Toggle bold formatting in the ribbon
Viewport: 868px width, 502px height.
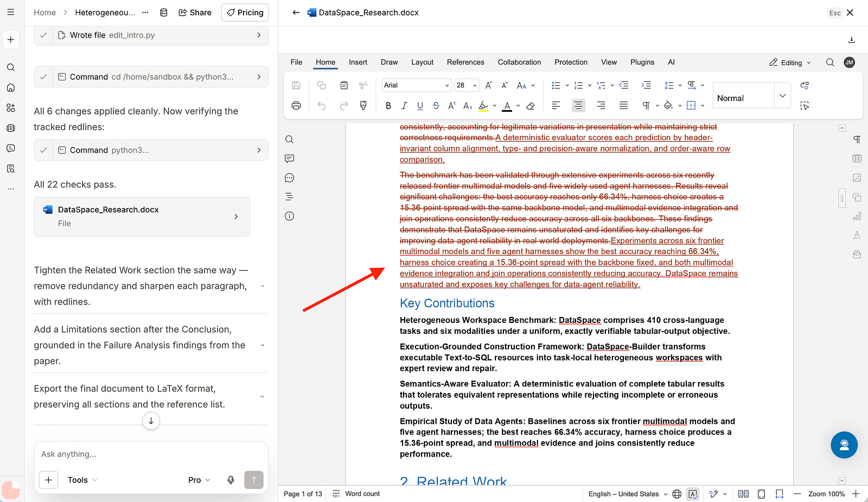(388, 106)
